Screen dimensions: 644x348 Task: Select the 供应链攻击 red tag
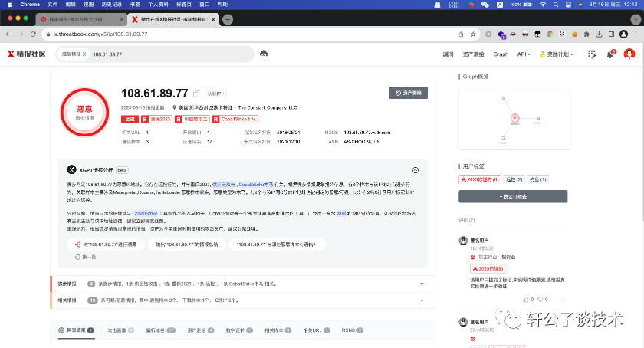[x=192, y=119]
